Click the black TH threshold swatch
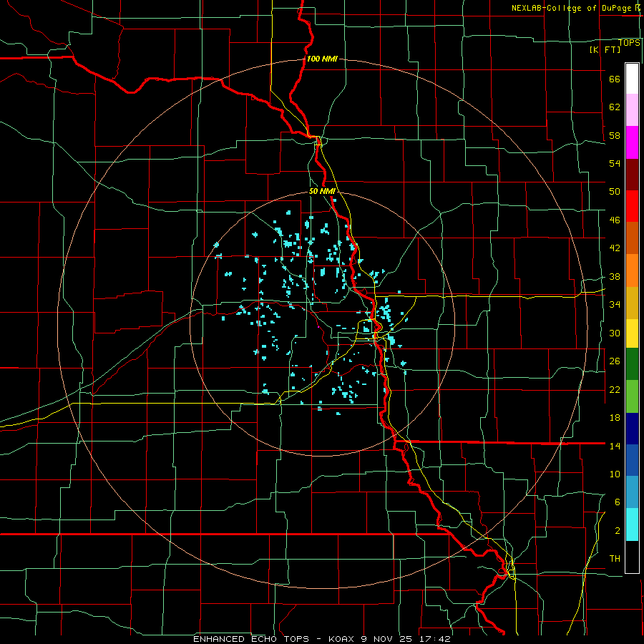This screenshot has width=644, height=644. (x=632, y=557)
